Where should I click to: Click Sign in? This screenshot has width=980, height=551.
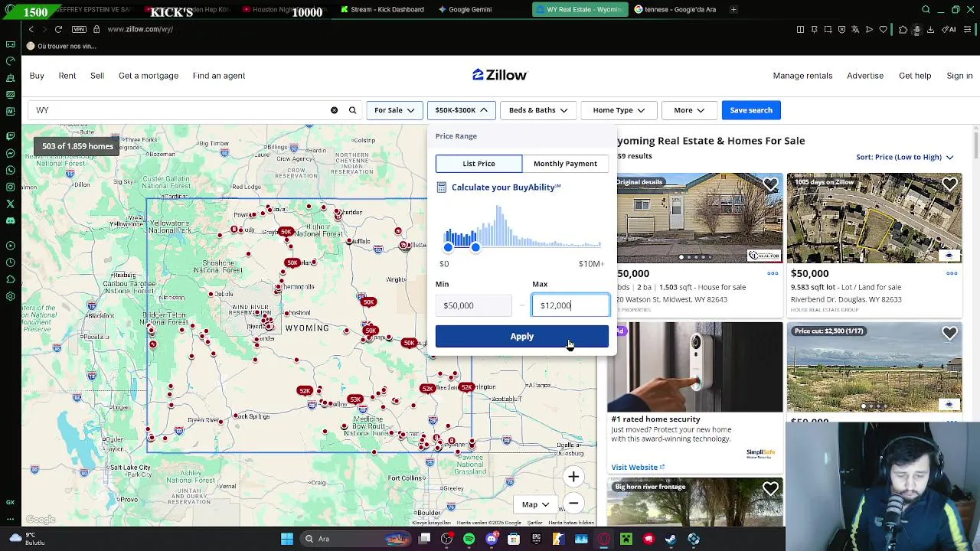(959, 76)
